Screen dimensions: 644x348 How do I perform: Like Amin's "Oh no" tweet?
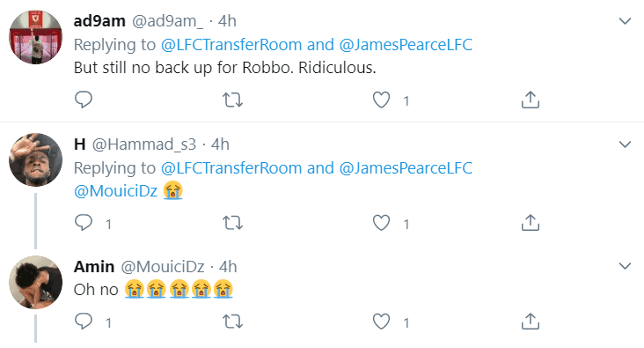[381, 322]
